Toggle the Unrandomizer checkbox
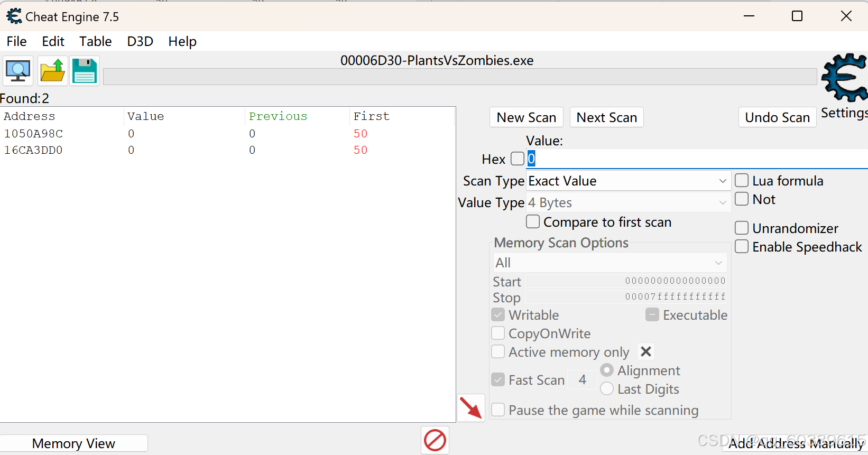868x455 pixels. tap(742, 228)
